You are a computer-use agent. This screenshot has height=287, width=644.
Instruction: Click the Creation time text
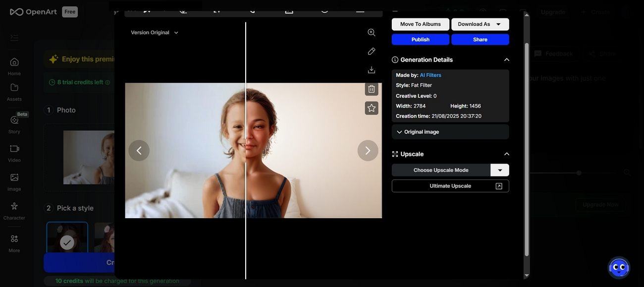(438, 116)
